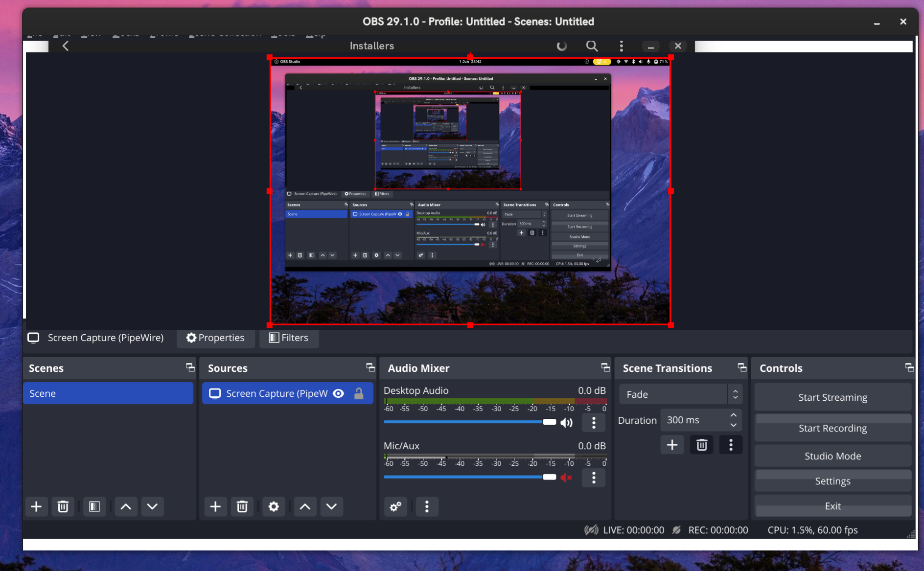Add a new source with the plus icon
Viewport: 924px width, 571px height.
click(215, 506)
